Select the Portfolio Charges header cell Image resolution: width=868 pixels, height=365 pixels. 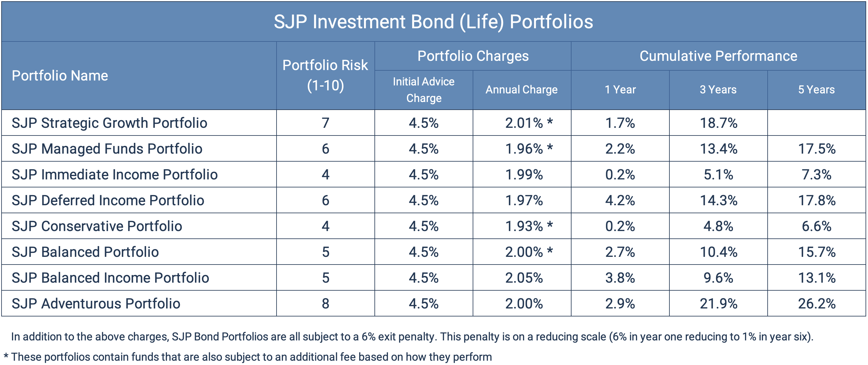click(473, 56)
